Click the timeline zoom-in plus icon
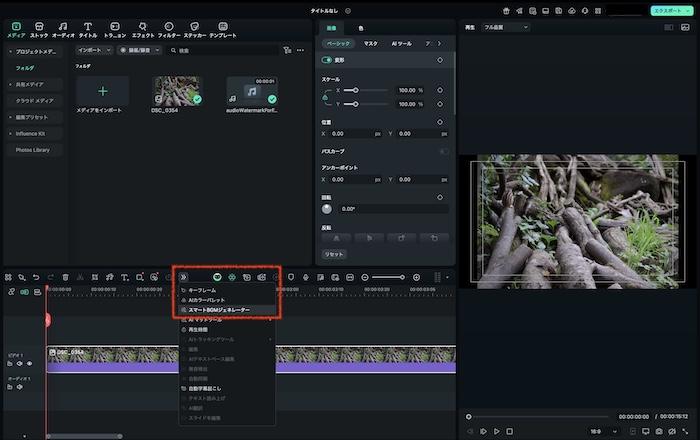This screenshot has width=700, height=440. pyautogui.click(x=416, y=277)
